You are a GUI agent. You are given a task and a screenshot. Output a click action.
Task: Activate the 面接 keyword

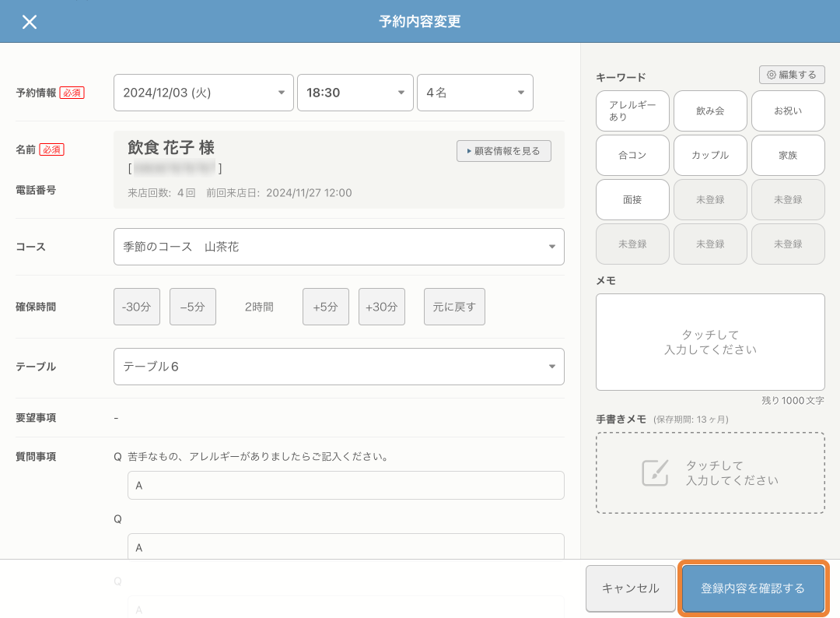pyautogui.click(x=632, y=199)
